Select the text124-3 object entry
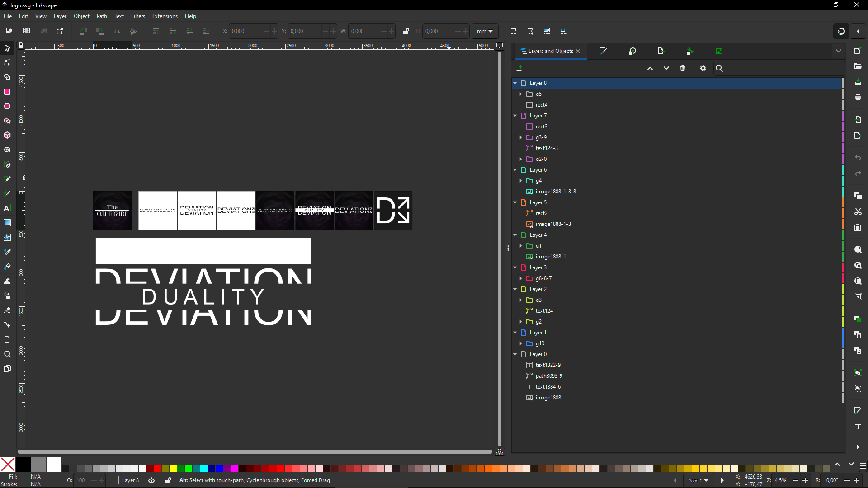 [x=547, y=148]
